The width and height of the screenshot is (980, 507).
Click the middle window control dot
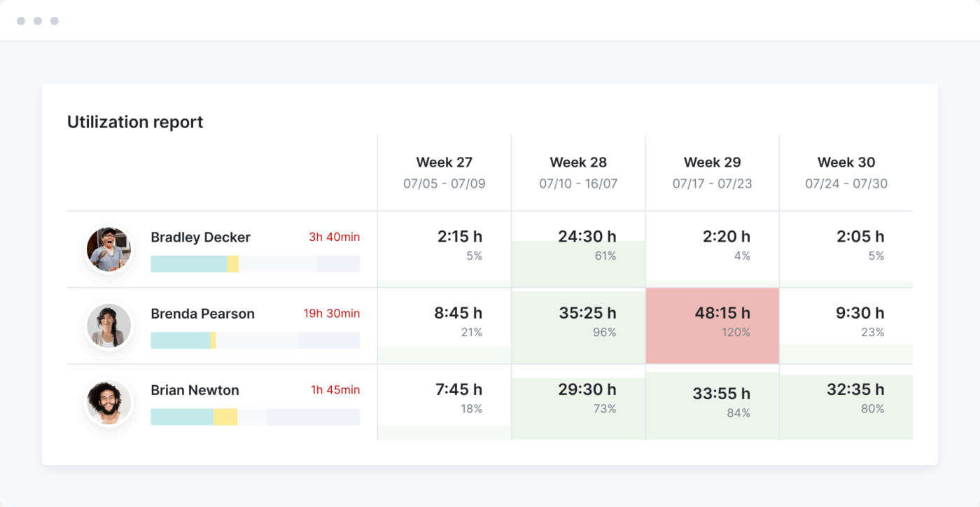[x=37, y=21]
